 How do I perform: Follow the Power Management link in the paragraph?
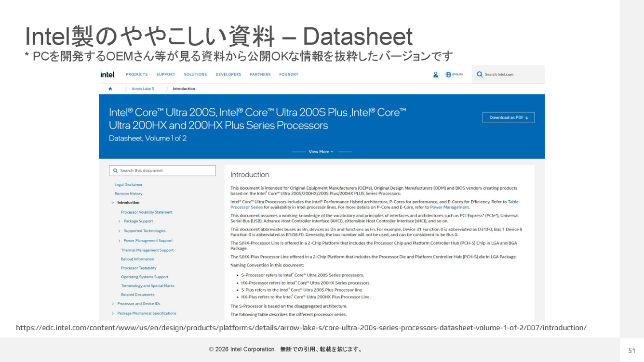pyautogui.click(x=449, y=207)
